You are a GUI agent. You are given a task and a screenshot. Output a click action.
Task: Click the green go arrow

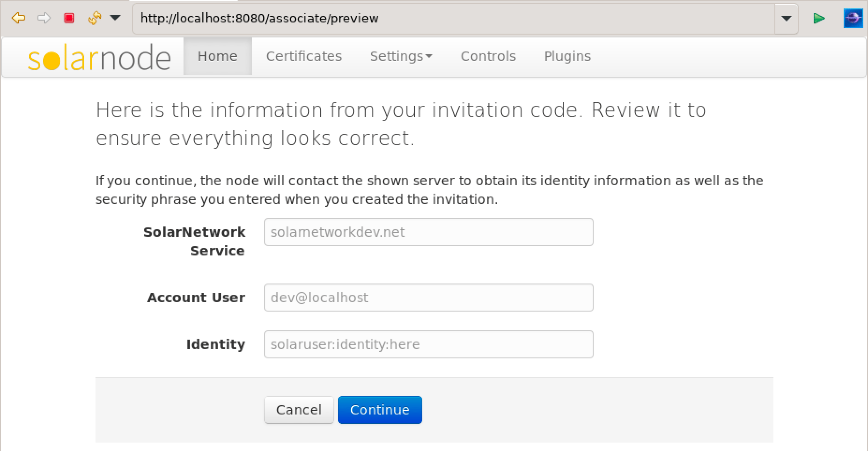point(819,18)
